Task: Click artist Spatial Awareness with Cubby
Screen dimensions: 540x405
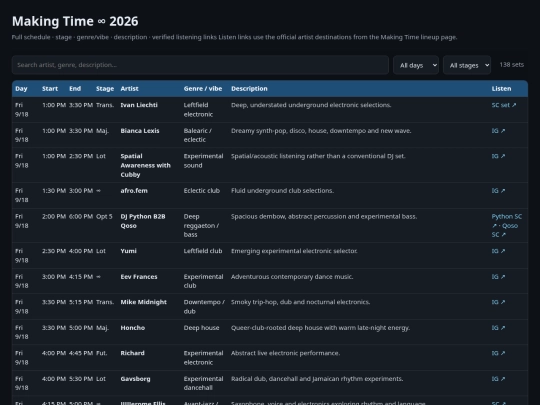Action: pos(145,165)
